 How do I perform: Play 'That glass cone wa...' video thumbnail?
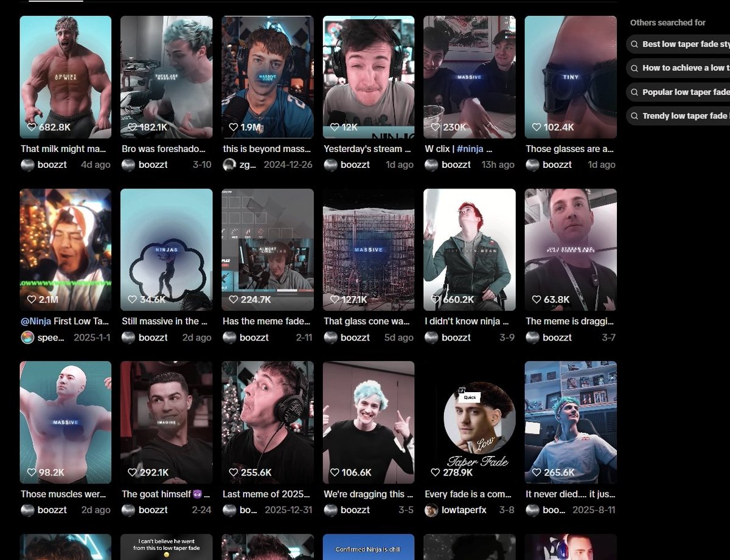coord(369,250)
